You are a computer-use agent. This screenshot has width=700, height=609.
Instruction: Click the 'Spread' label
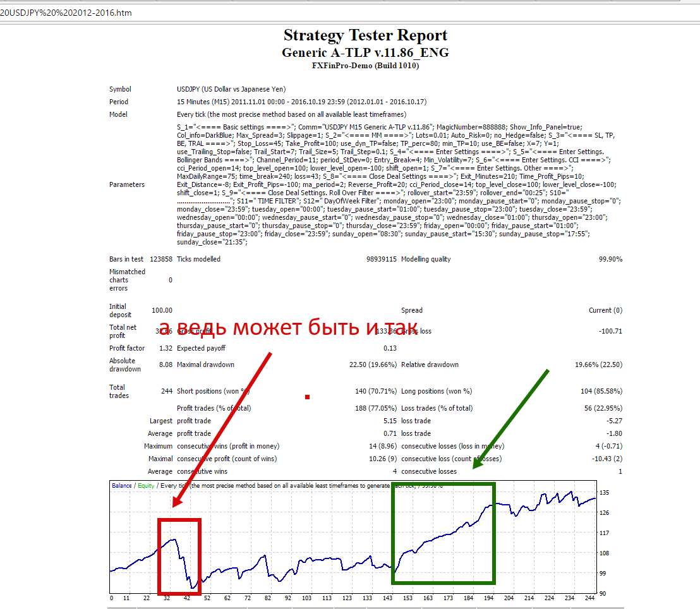click(x=412, y=310)
